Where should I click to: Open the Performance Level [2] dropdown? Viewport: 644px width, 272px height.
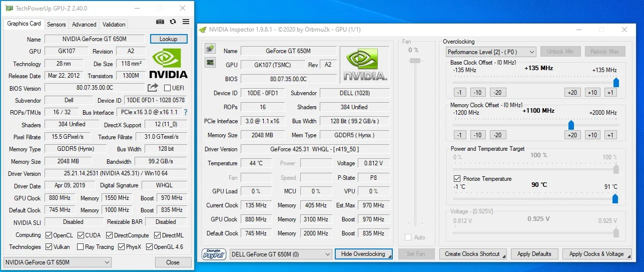[x=491, y=52]
